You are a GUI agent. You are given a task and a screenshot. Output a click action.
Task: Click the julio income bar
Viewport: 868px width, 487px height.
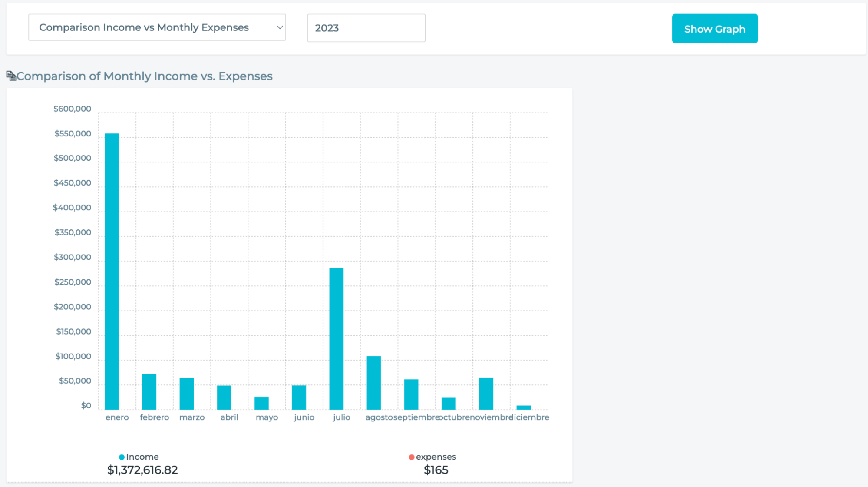click(x=336, y=339)
